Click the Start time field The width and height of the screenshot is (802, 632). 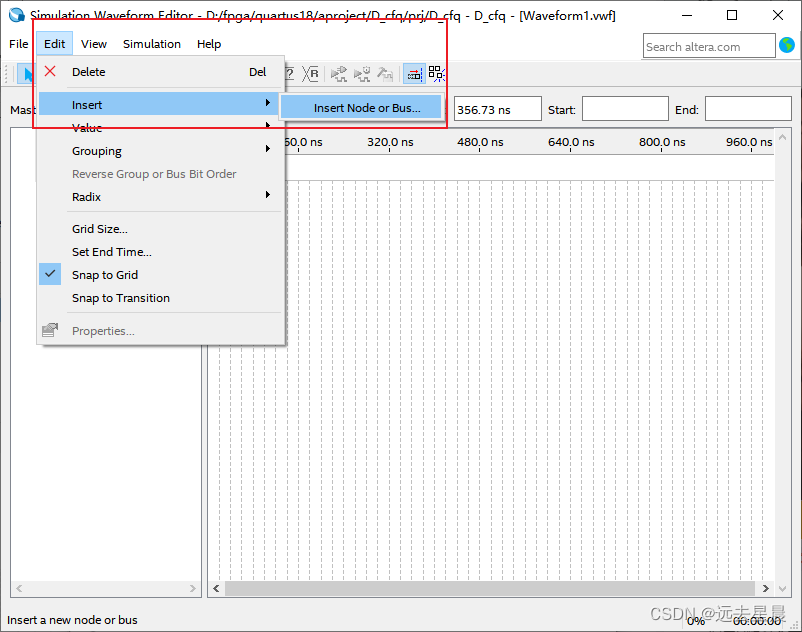(625, 109)
